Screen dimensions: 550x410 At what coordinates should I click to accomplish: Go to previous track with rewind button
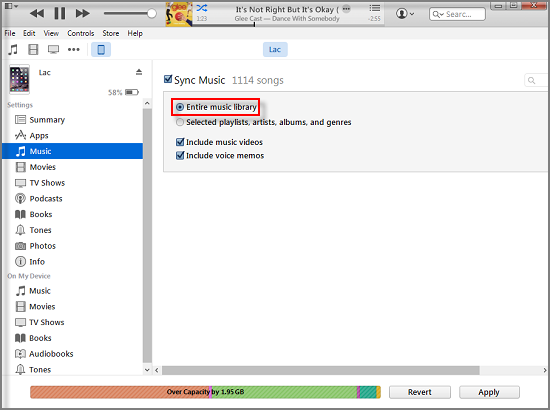coord(37,14)
